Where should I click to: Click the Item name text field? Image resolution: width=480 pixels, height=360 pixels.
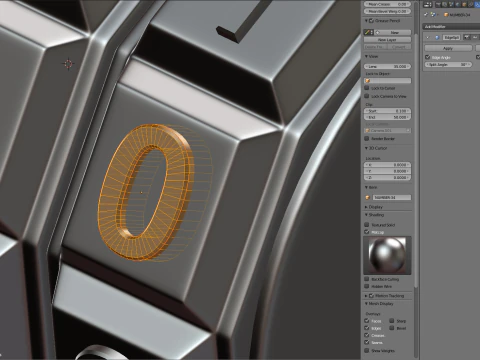pyautogui.click(x=392, y=197)
